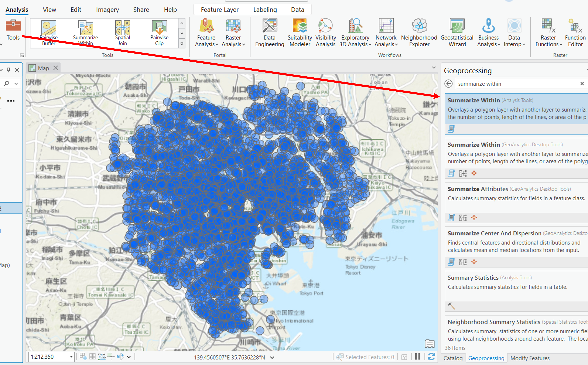588x365 pixels.
Task: Open Neighborhood Explorer
Action: 419,33
